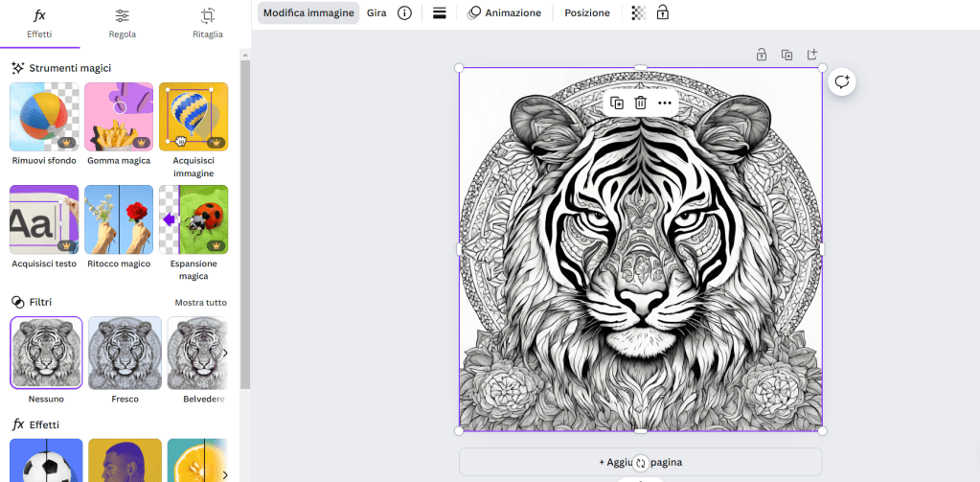Expand effects row with right arrow
Image resolution: width=980 pixels, height=482 pixels.
(225, 473)
